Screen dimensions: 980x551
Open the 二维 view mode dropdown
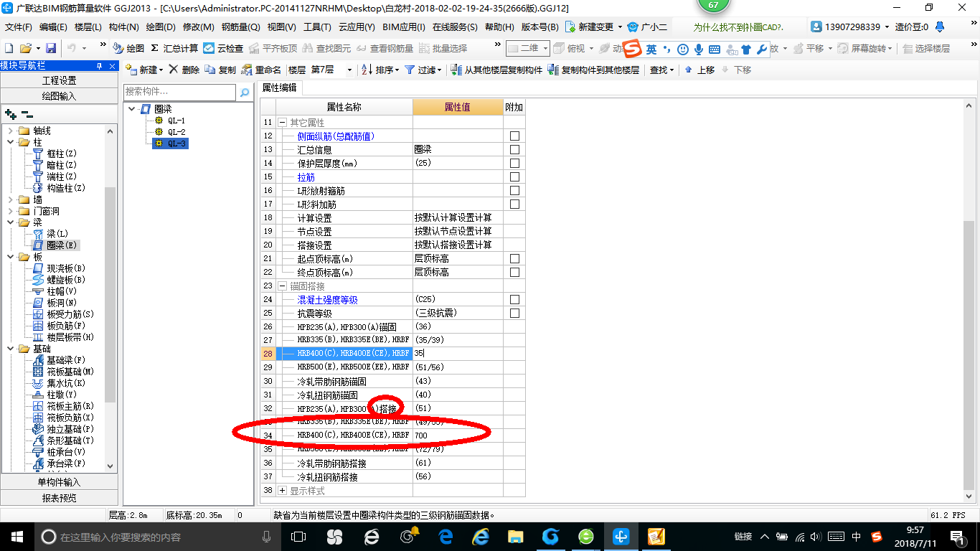pos(545,48)
